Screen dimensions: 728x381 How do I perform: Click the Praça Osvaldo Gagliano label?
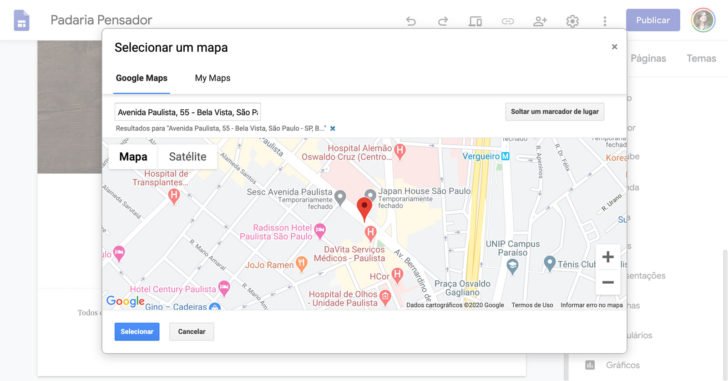tap(462, 288)
